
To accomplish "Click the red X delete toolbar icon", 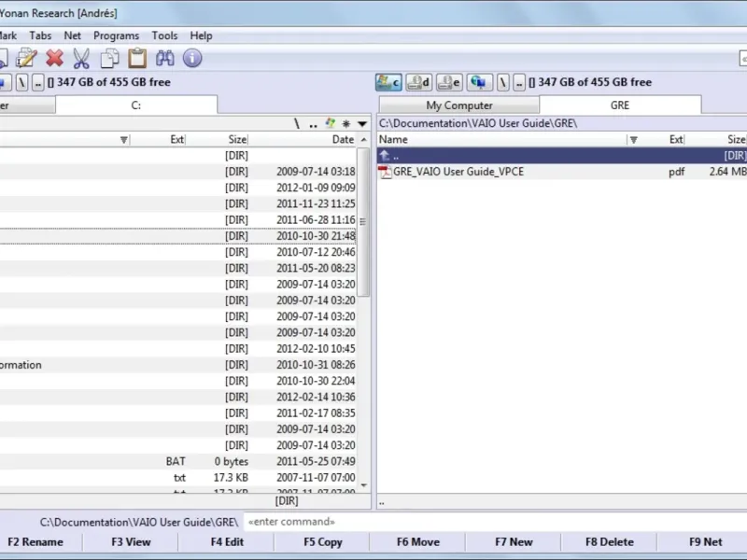I will point(55,59).
